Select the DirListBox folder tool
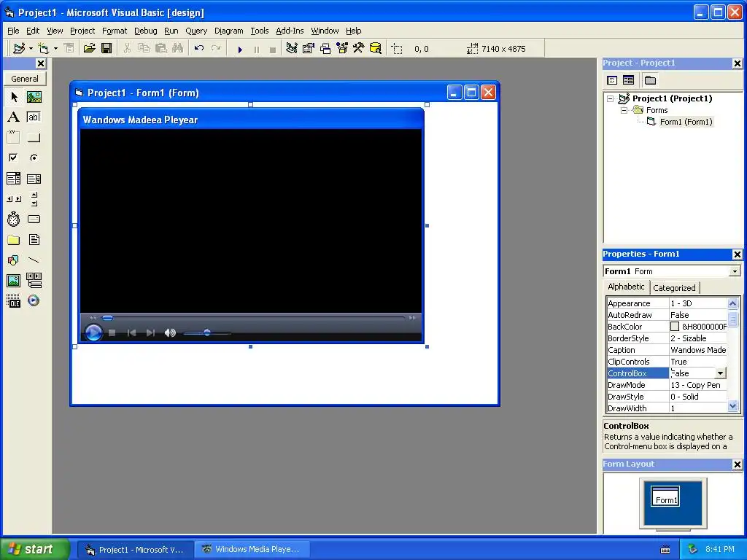 click(x=14, y=239)
